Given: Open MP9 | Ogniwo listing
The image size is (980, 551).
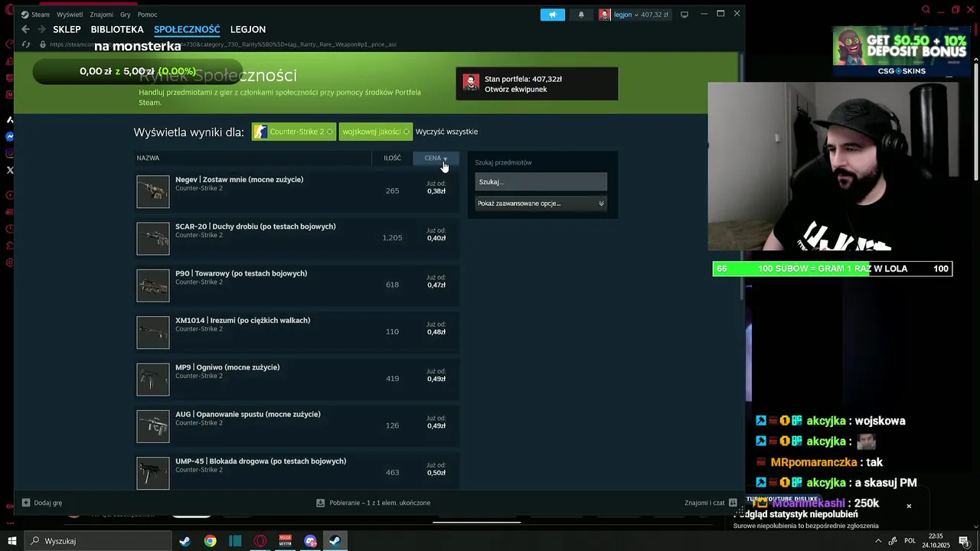Looking at the screenshot, I should [227, 367].
